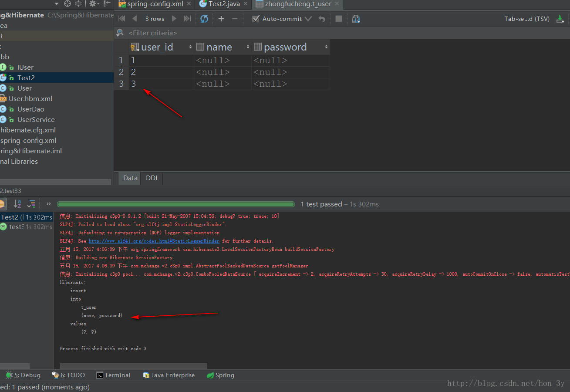Image resolution: width=570 pixels, height=392 pixels.
Task: Open the Debug tool window
Action: (23, 375)
